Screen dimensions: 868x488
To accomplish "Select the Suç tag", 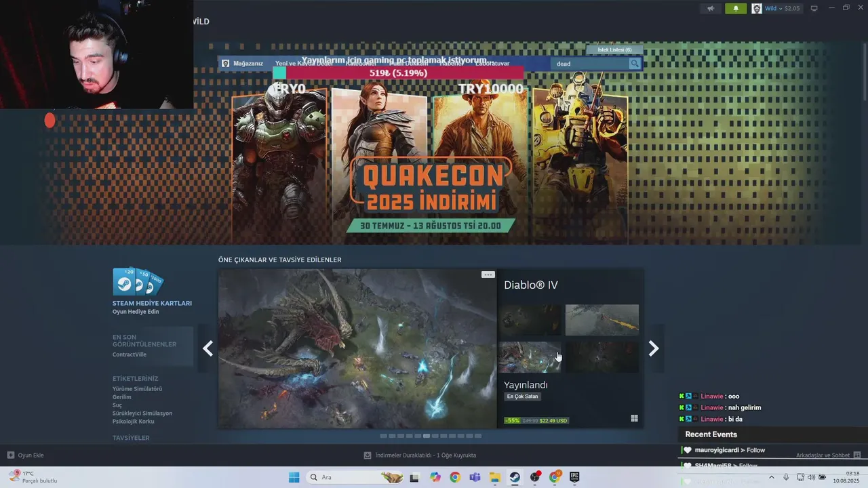I will point(117,405).
